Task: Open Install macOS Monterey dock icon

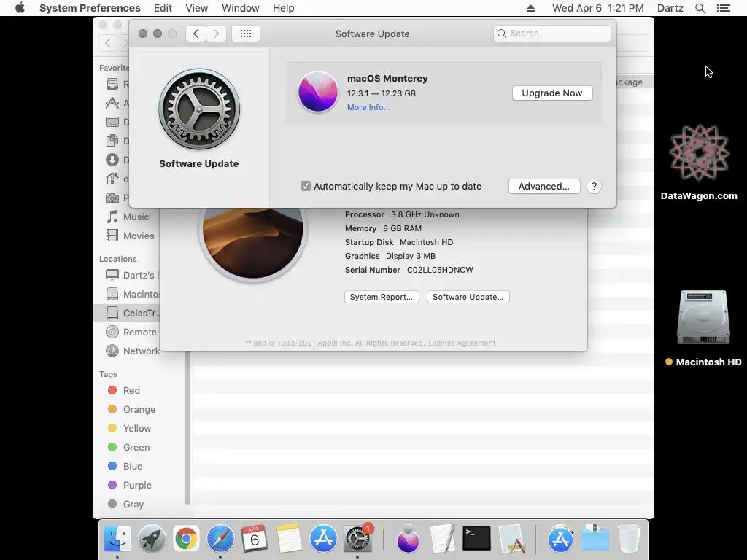Action: pos(408,539)
